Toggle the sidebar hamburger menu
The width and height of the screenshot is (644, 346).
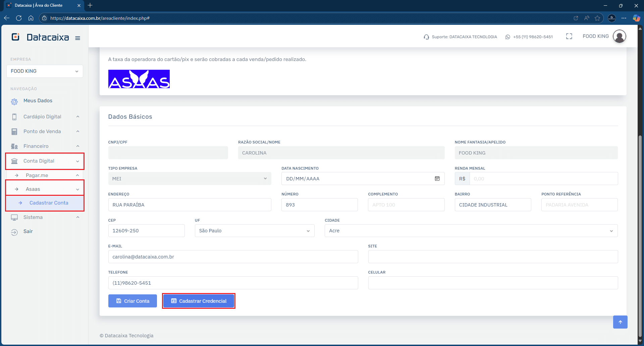pyautogui.click(x=77, y=38)
